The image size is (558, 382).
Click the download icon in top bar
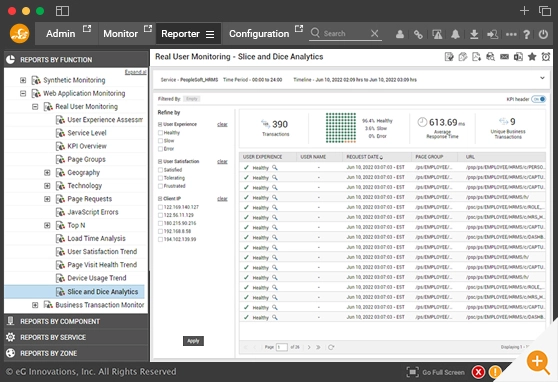pyautogui.click(x=474, y=34)
